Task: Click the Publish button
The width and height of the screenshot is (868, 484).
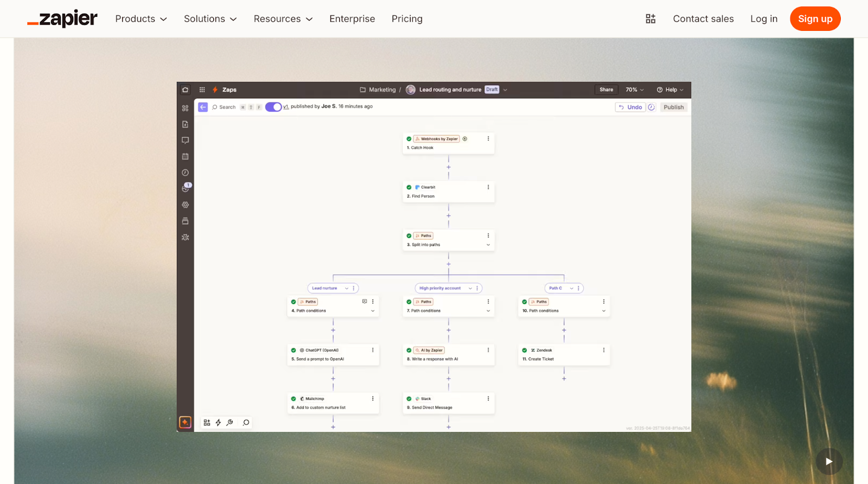Action: point(674,107)
